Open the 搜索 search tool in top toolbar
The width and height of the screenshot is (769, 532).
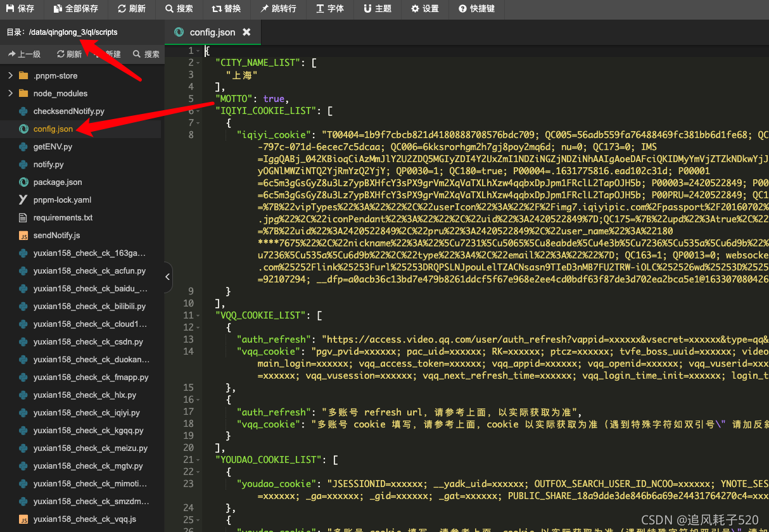[x=179, y=9]
